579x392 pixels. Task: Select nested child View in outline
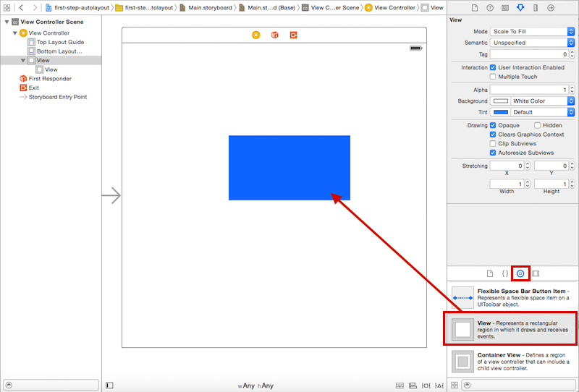[x=47, y=69]
